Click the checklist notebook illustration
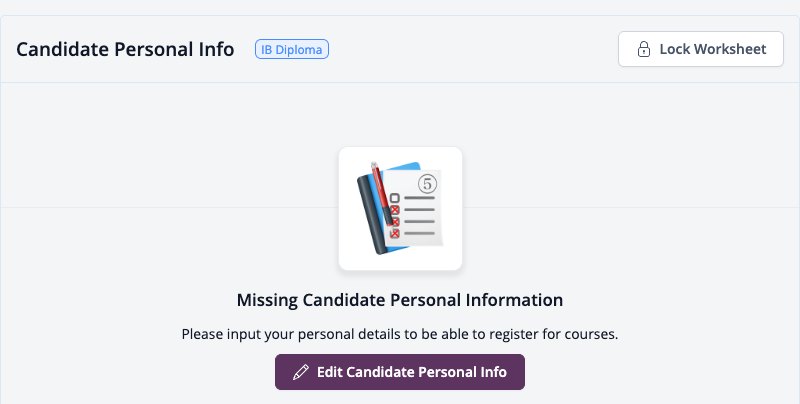Viewport: 800px width, 404px height. coord(400,209)
